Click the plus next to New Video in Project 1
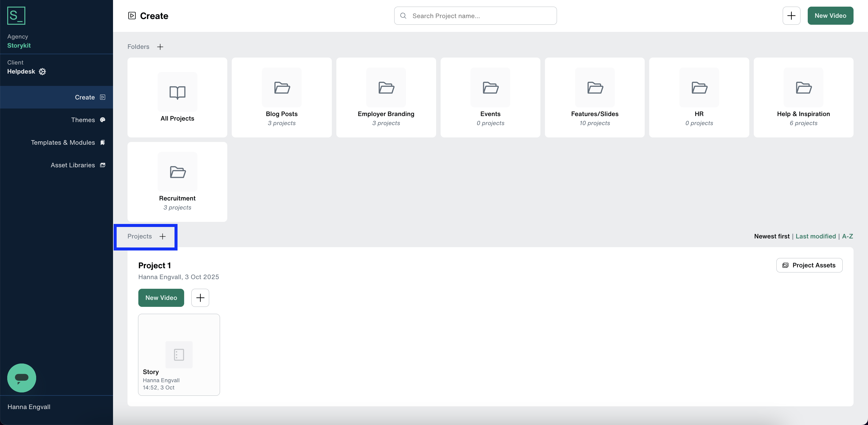This screenshot has width=868, height=425. coord(200,297)
